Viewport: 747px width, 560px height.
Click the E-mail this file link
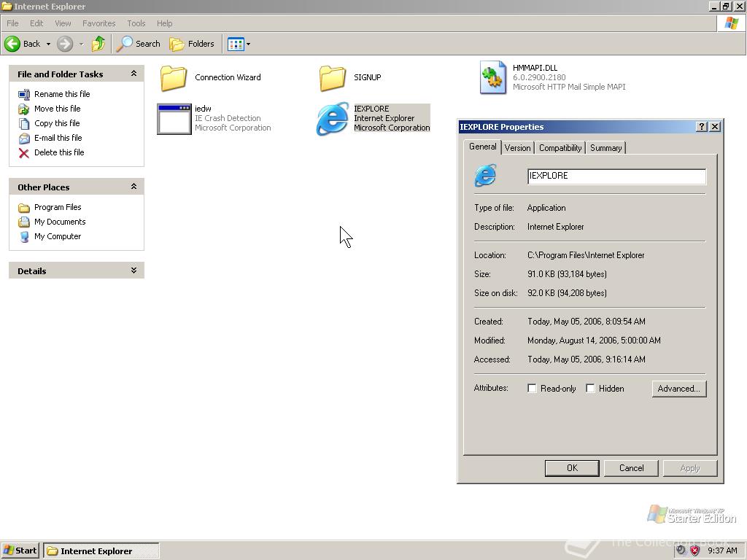pos(58,138)
